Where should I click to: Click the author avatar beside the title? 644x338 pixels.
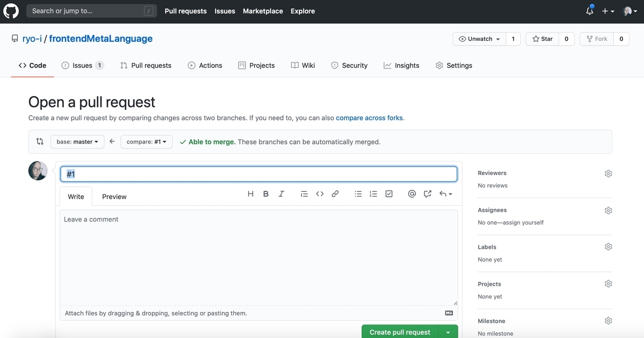click(38, 171)
